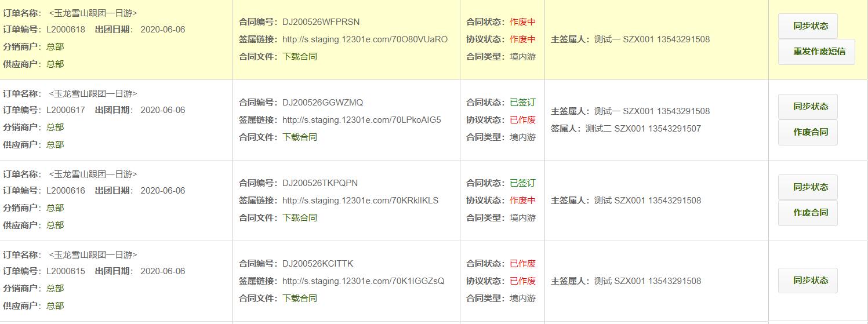
Task: Open signing link ending in 70K1IGGZsQ
Action: point(363,281)
